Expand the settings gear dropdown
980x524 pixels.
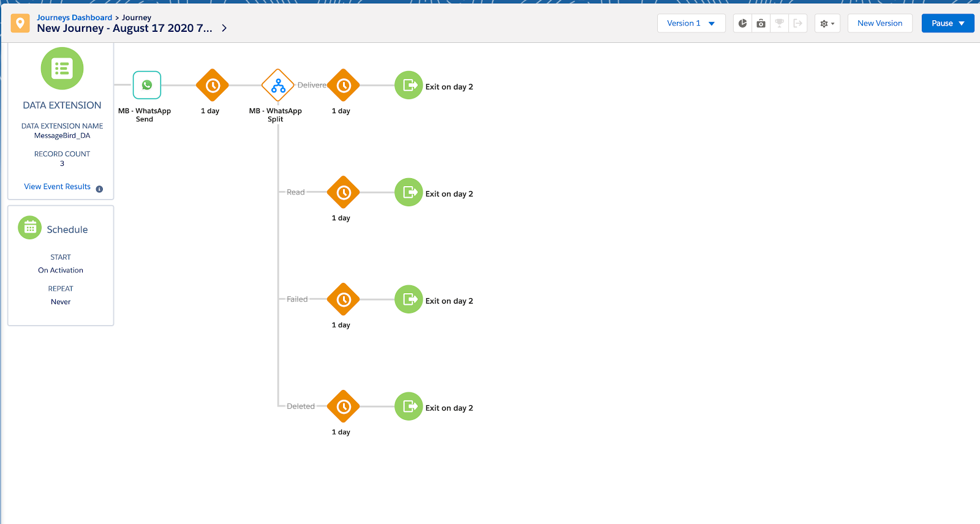pos(827,23)
